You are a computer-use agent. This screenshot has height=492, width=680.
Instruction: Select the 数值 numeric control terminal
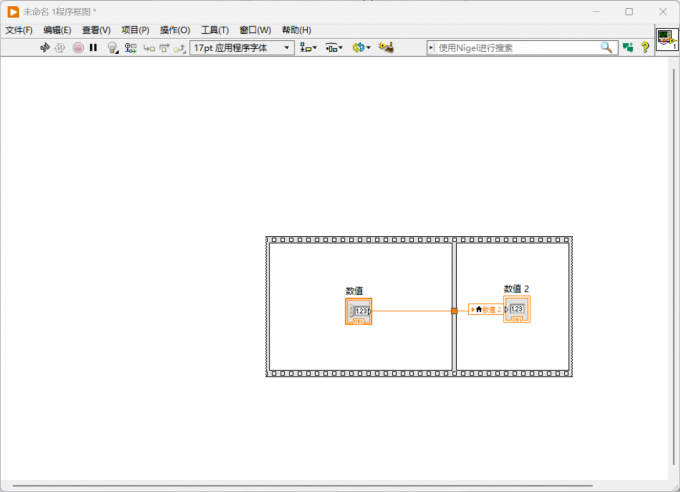pos(359,311)
